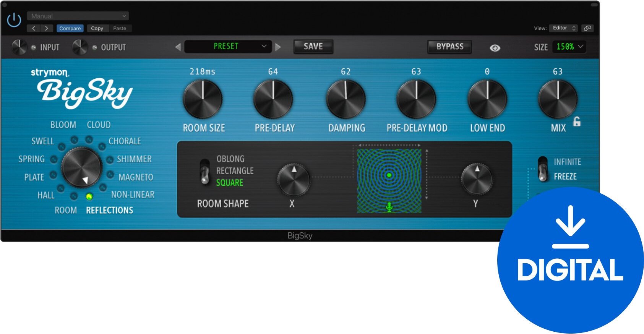The width and height of the screenshot is (644, 334).
Task: Click the Copy button
Action: tap(97, 28)
